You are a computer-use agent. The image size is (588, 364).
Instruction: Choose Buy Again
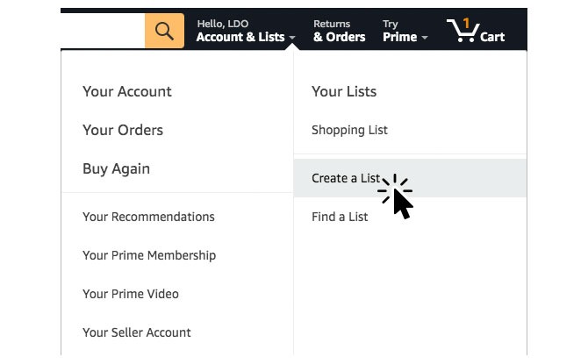(x=116, y=168)
